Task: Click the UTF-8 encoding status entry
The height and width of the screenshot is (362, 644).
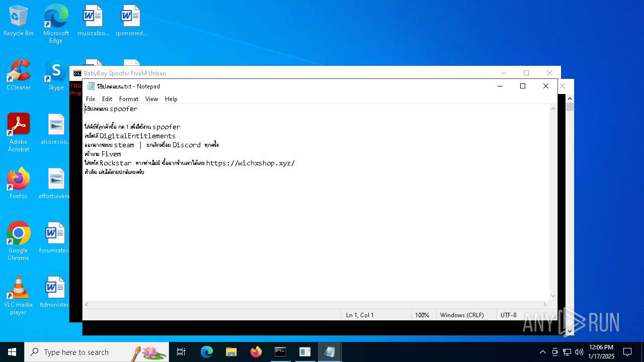Action: 509,315
